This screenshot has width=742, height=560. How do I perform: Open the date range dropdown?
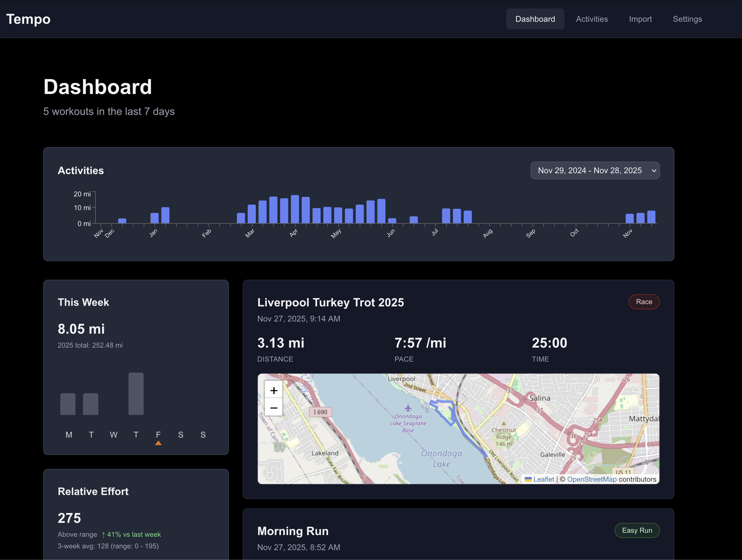click(595, 170)
